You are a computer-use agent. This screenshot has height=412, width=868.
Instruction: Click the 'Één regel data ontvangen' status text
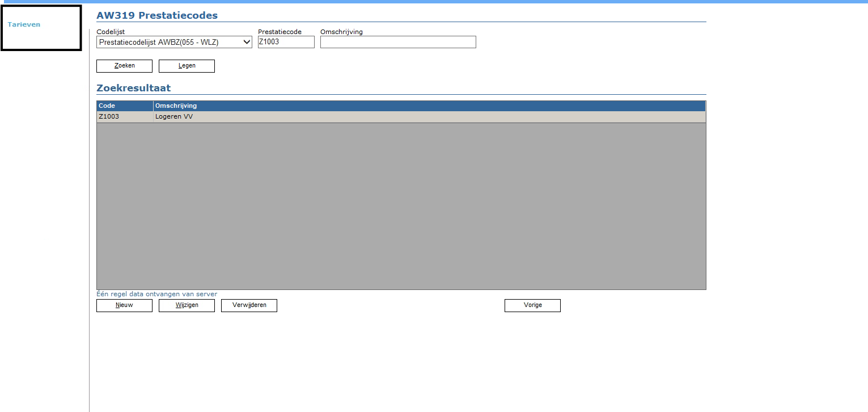[x=156, y=294]
